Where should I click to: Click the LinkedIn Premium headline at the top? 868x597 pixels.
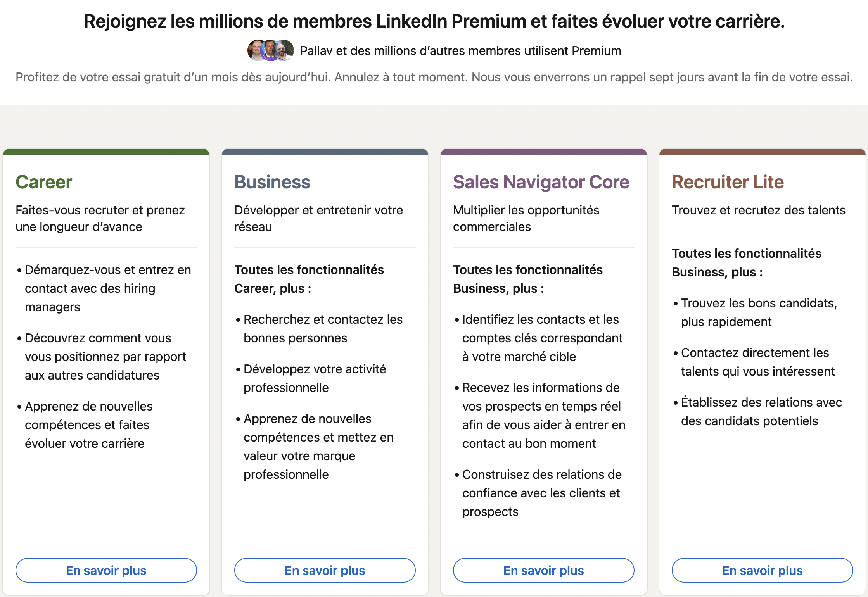tap(434, 21)
